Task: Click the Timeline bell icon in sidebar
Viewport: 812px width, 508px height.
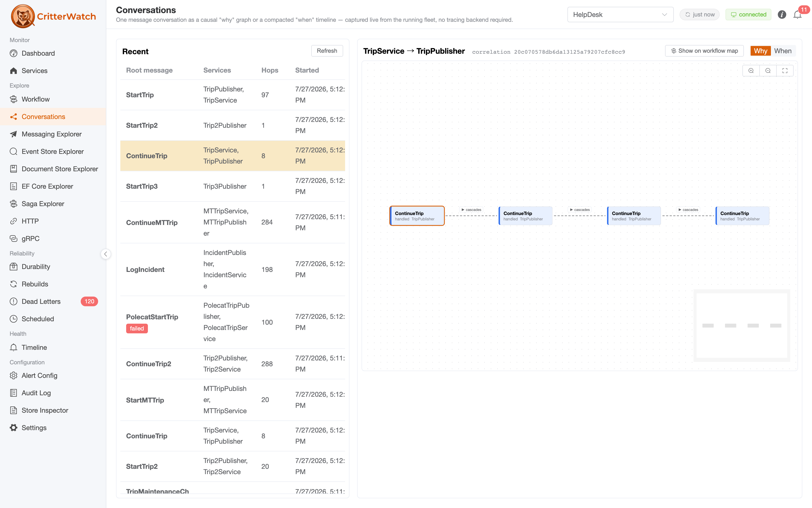Action: [14, 347]
